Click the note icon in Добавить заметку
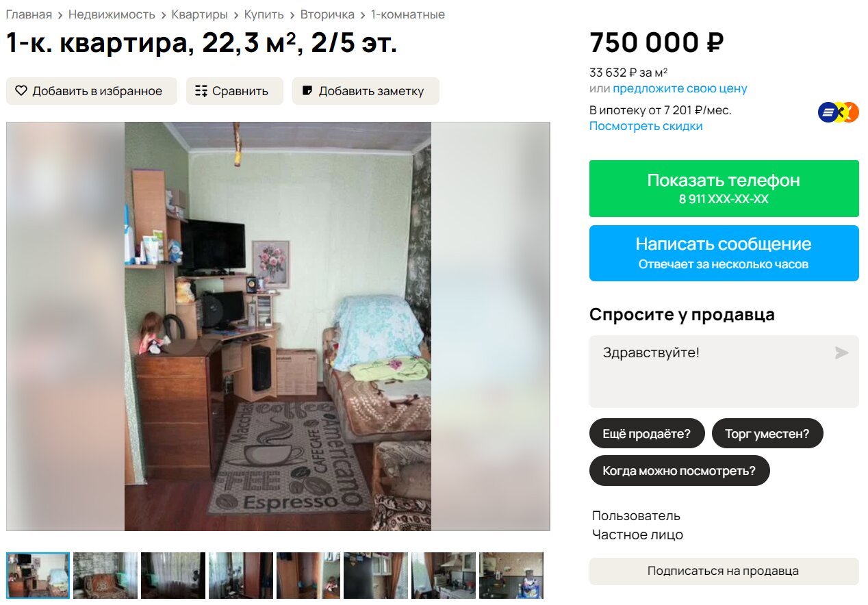868x605 pixels. (x=307, y=90)
